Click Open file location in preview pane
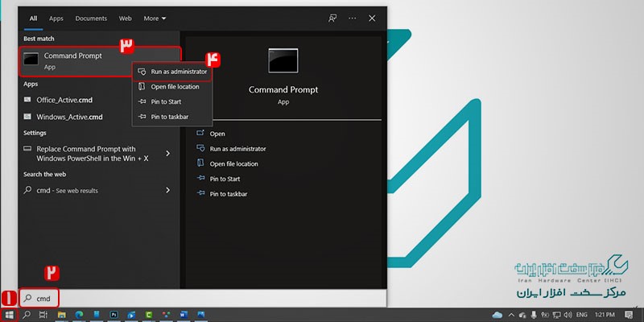The height and width of the screenshot is (322, 644). tap(233, 164)
